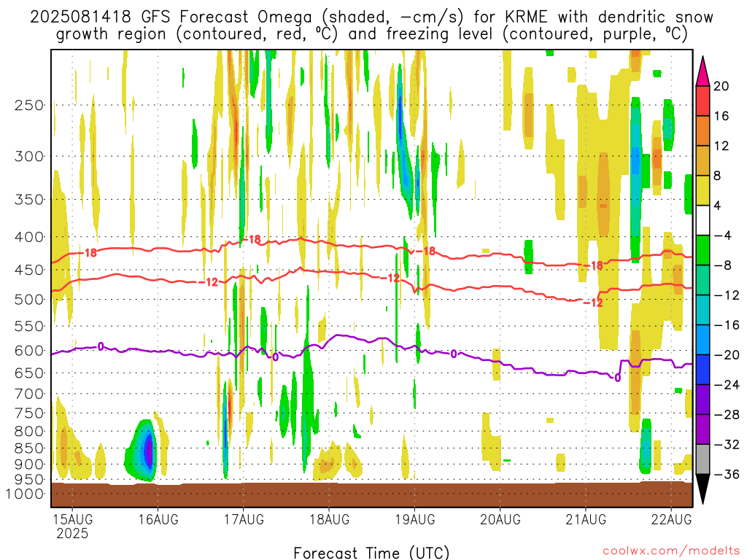747x560 pixels.
Task: Click the 18AUG date axis label
Action: click(x=329, y=519)
